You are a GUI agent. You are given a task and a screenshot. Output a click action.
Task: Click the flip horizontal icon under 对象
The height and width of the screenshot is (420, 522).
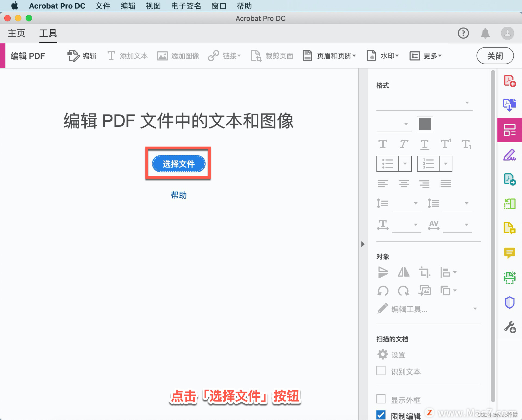click(403, 272)
